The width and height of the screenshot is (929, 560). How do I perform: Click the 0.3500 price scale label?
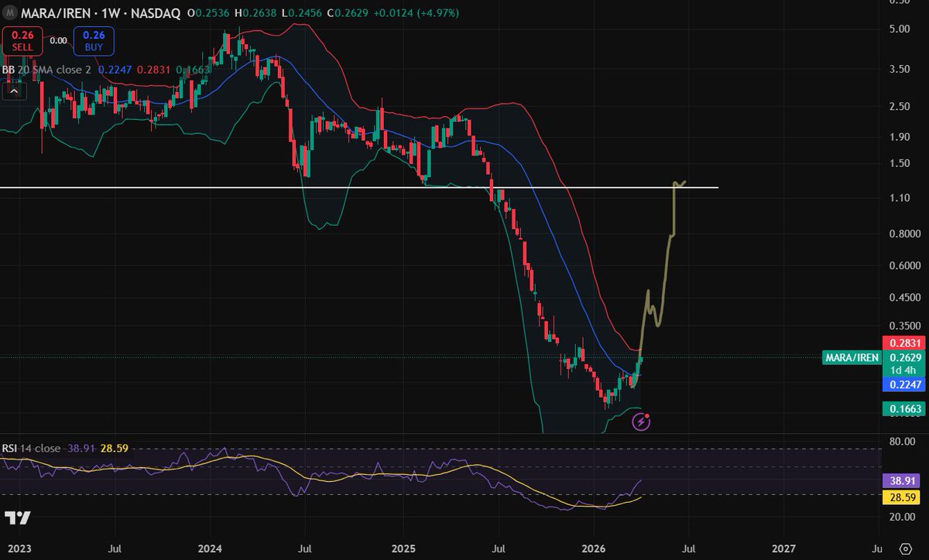(x=904, y=326)
